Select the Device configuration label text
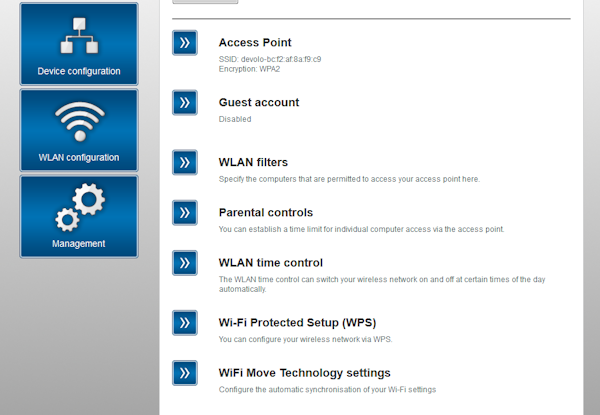600x415 pixels. click(x=79, y=71)
